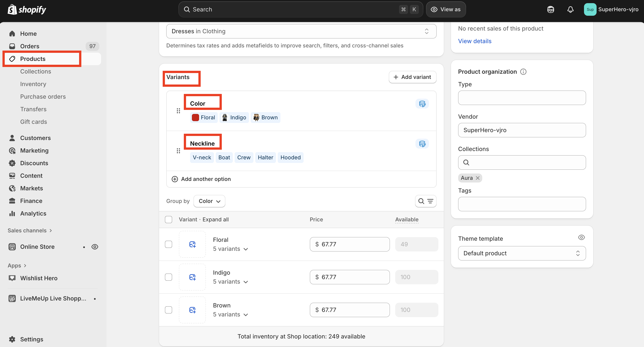Open Theme template Default product dropdown

(522, 253)
